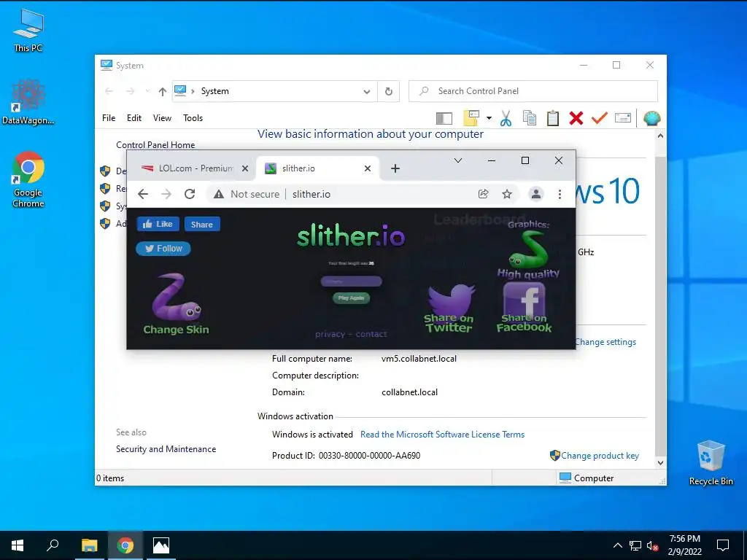Click the scissors Cut icon in System toolbar
747x560 pixels.
(506, 118)
